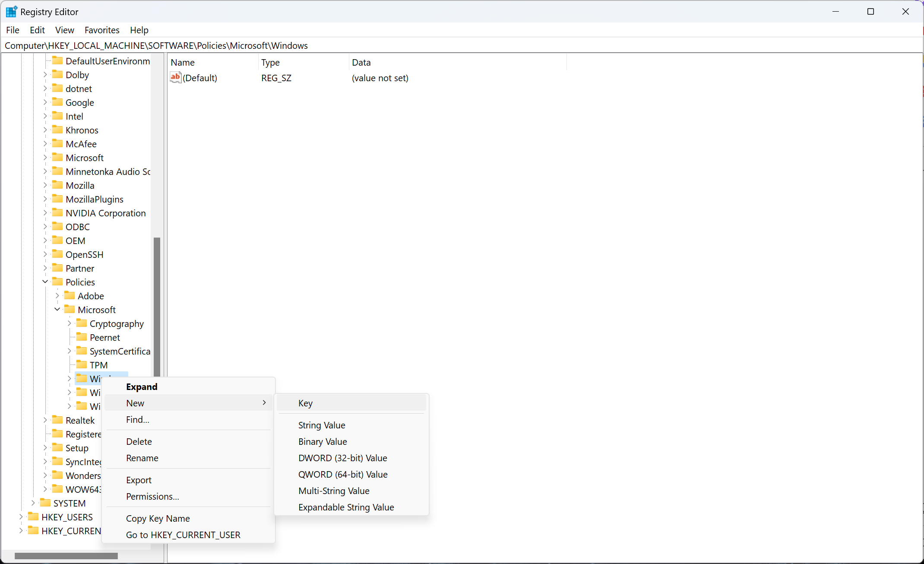Image resolution: width=924 pixels, height=564 pixels.
Task: Click 'Export' in the context menu
Action: point(138,479)
